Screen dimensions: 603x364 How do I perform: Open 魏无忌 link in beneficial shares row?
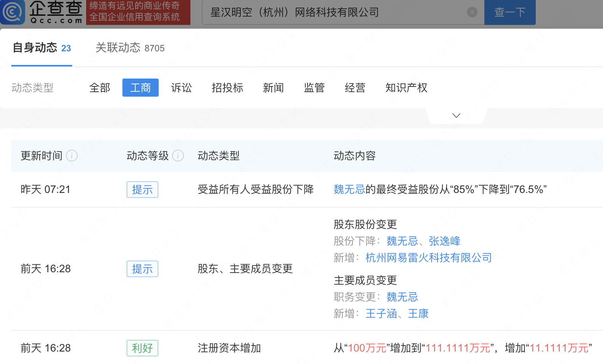tap(349, 189)
